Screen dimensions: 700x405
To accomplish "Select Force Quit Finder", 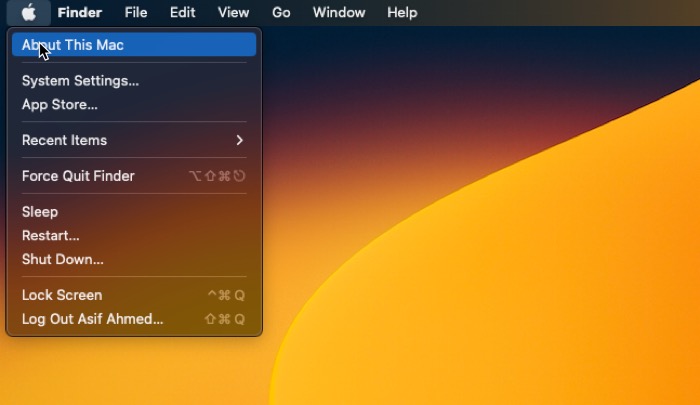I will 134,176.
